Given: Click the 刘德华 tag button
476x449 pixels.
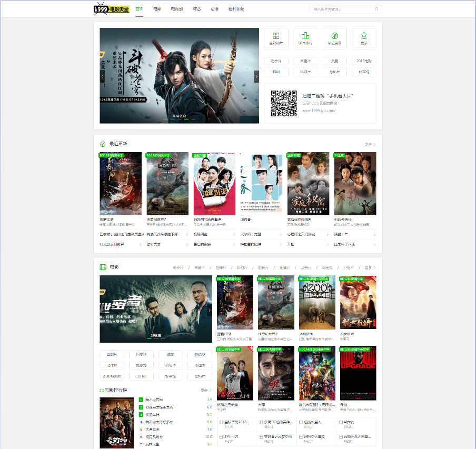Looking at the screenshot, I should 200,354.
